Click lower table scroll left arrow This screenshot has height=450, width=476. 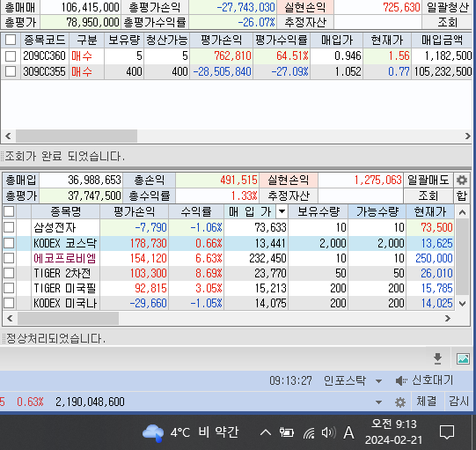tap(10, 318)
